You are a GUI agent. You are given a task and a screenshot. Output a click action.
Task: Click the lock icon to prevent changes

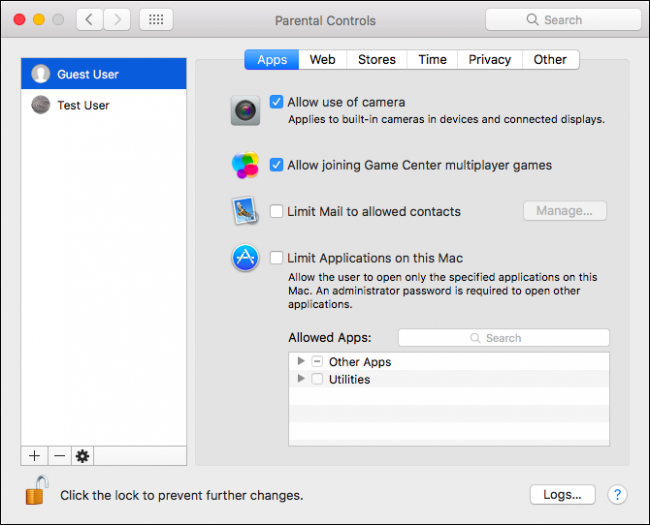click(x=36, y=491)
